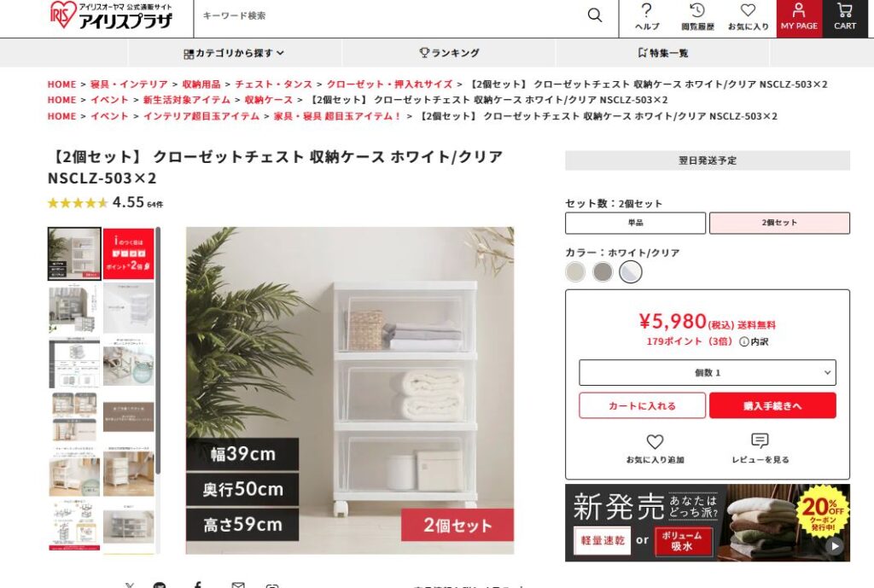This screenshot has height=588, width=874.
Task: Open browsing history icon
Action: (697, 10)
